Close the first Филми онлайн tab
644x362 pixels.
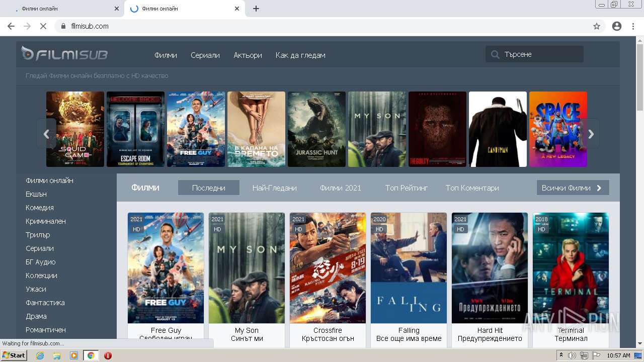click(x=117, y=9)
